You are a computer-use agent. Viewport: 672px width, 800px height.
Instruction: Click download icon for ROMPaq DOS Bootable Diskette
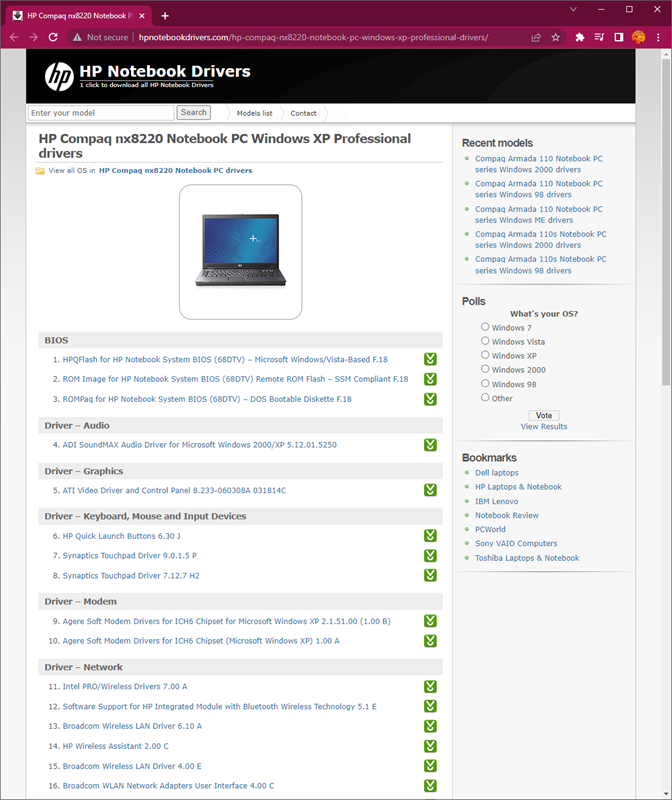tap(430, 399)
